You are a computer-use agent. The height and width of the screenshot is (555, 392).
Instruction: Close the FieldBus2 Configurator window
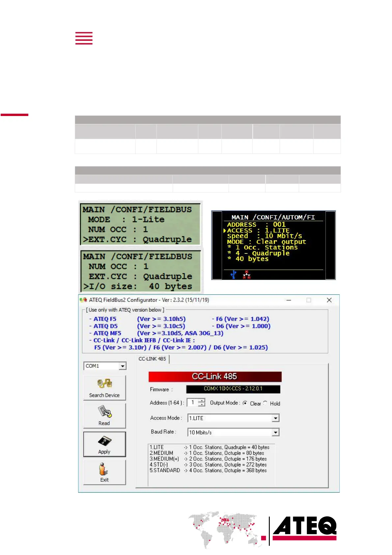pyautogui.click(x=329, y=300)
